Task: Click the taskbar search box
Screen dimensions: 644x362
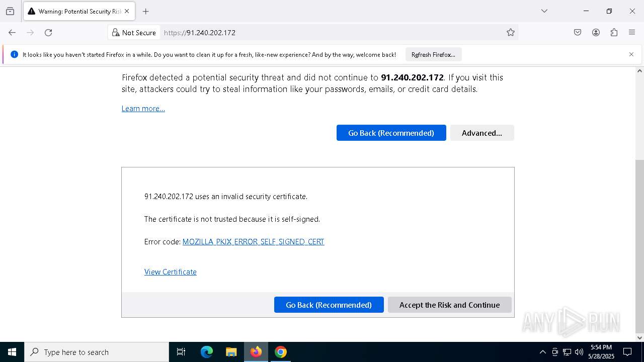Action: (97, 352)
